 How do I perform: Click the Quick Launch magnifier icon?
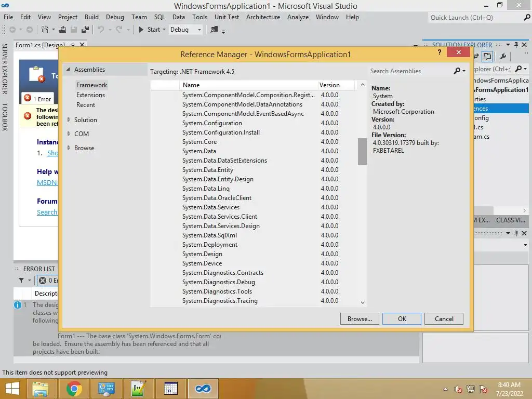(x=527, y=17)
